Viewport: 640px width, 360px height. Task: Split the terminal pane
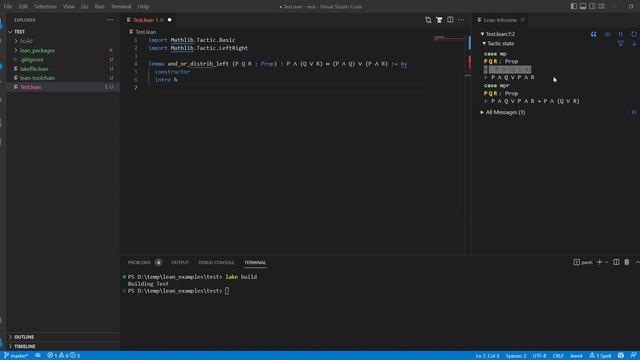[x=616, y=262]
